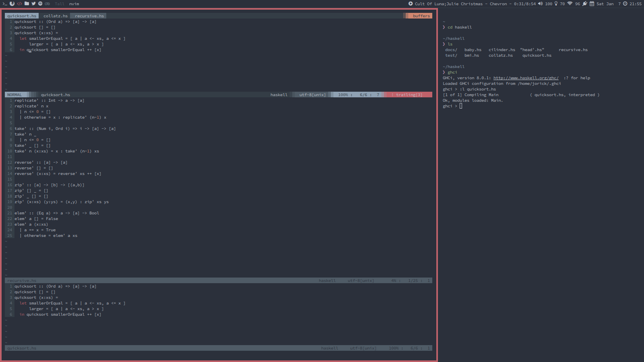This screenshot has width=644, height=362.
Task: Select the code workspace icon
Action: (x=19, y=4)
